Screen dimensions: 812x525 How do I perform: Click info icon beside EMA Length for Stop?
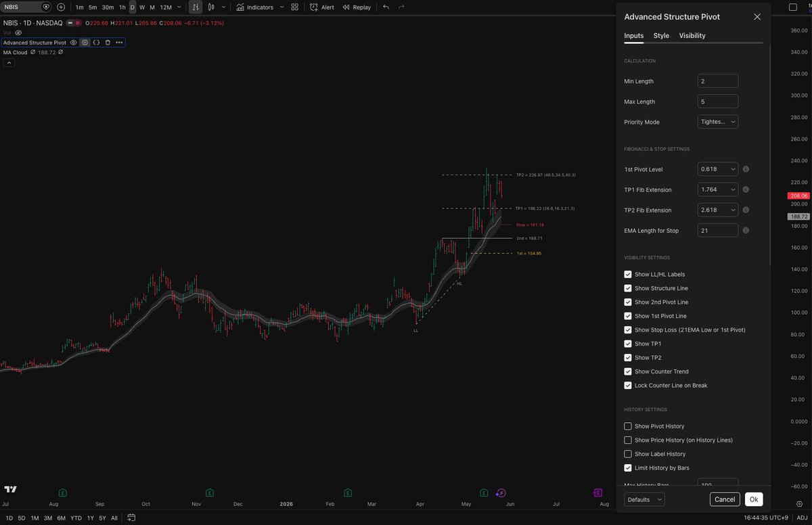pos(745,231)
